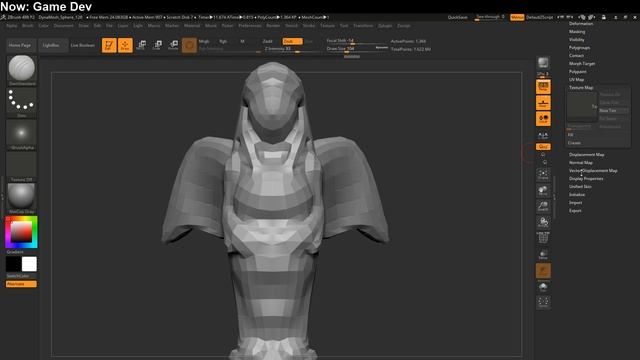Activate the Edit mode button
The width and height of the screenshot is (640, 360).
(x=109, y=45)
